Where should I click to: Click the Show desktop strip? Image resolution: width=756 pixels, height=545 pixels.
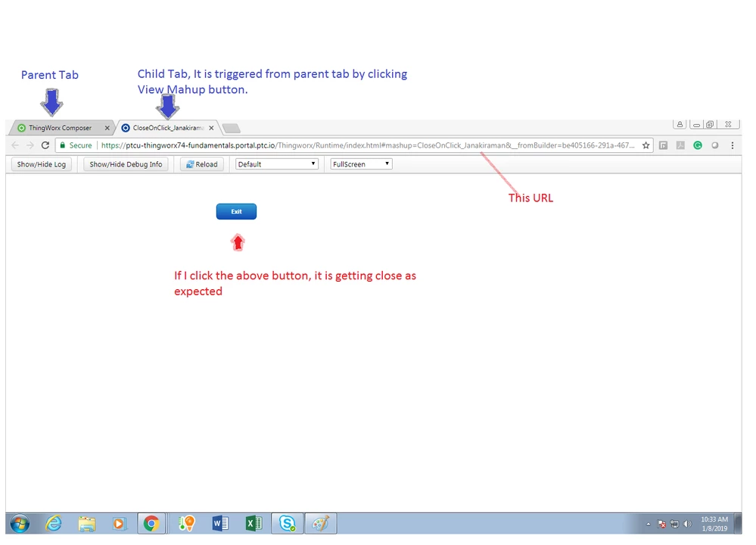click(x=738, y=524)
